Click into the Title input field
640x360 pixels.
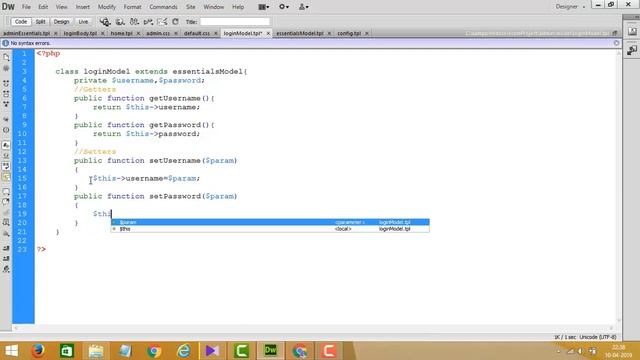pos(235,22)
